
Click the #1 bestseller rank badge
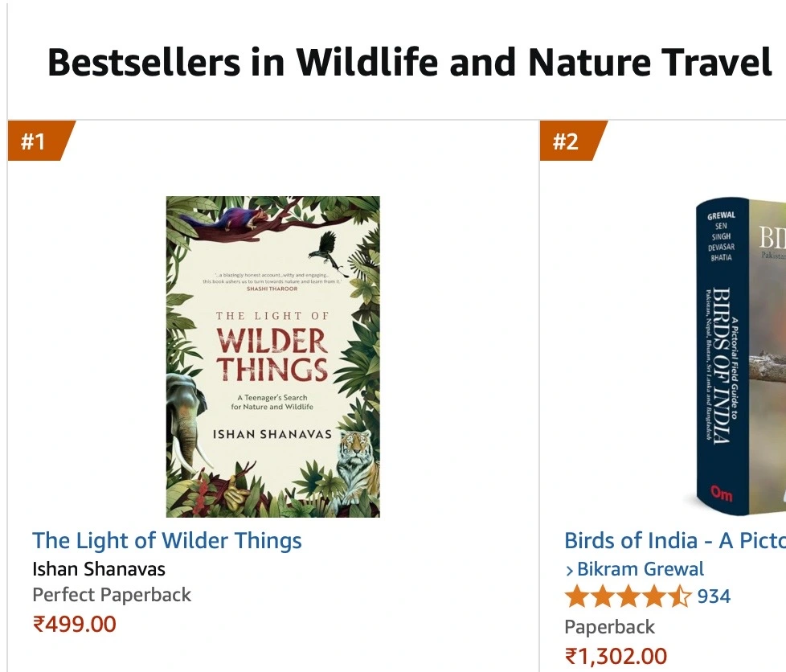point(35,141)
